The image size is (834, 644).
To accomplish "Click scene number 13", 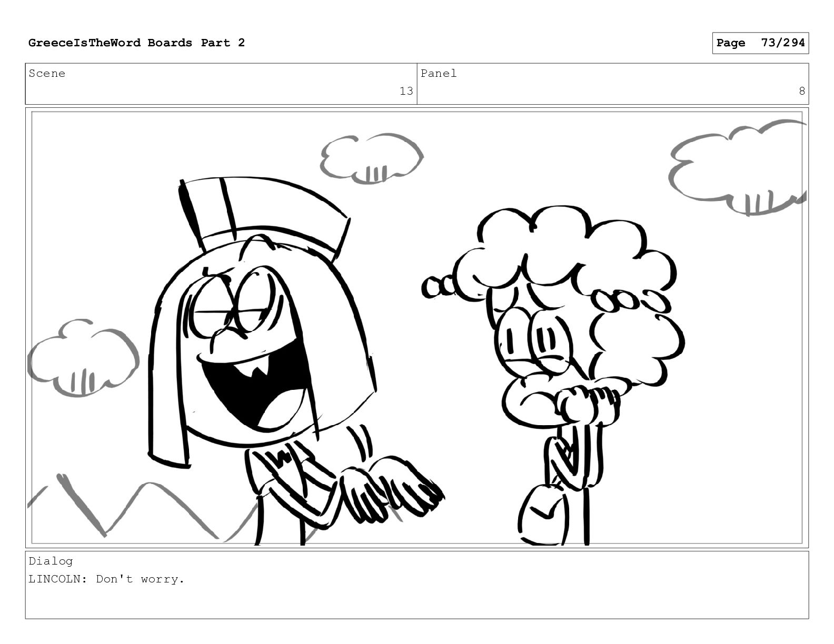I will (406, 91).
